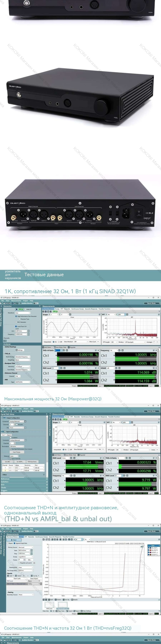Open the Waveform Sine dropdown in Generator

23,313
